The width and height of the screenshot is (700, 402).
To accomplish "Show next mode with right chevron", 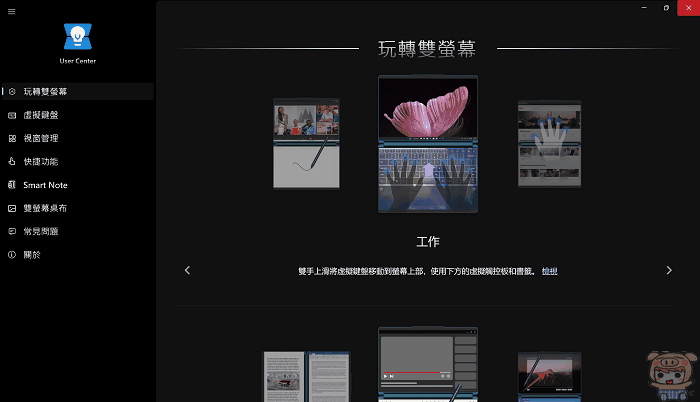I will point(669,270).
